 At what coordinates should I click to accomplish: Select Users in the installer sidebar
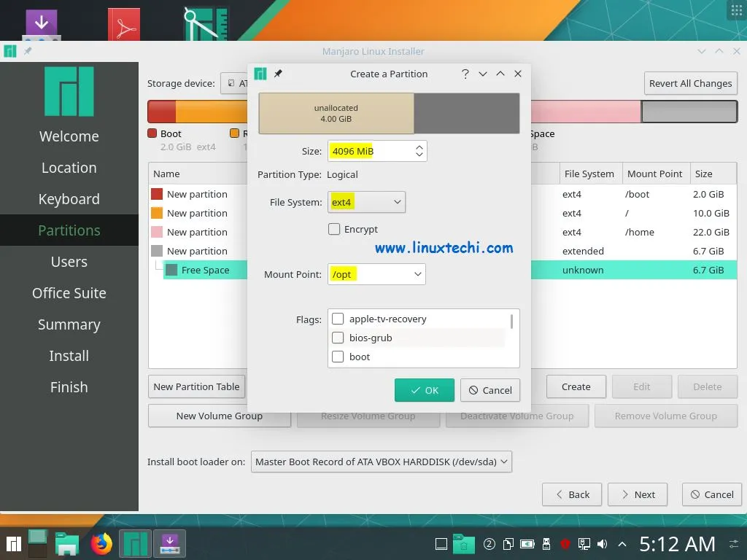[69, 261]
